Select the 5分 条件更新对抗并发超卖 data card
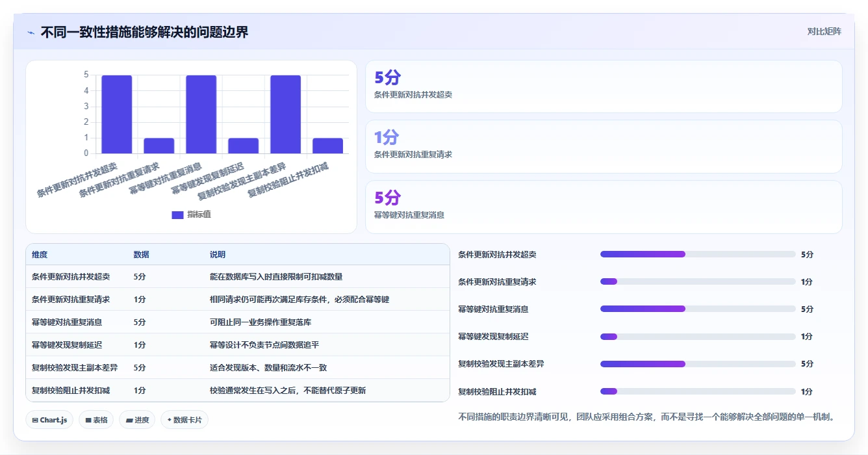Screen dimensions: 868x455 604,86
